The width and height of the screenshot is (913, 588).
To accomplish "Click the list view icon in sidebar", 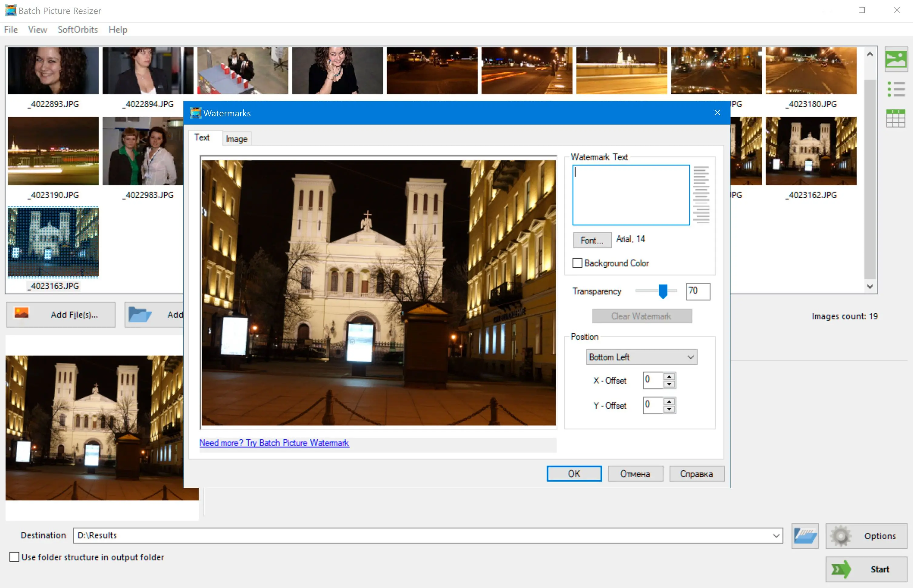I will 897,87.
